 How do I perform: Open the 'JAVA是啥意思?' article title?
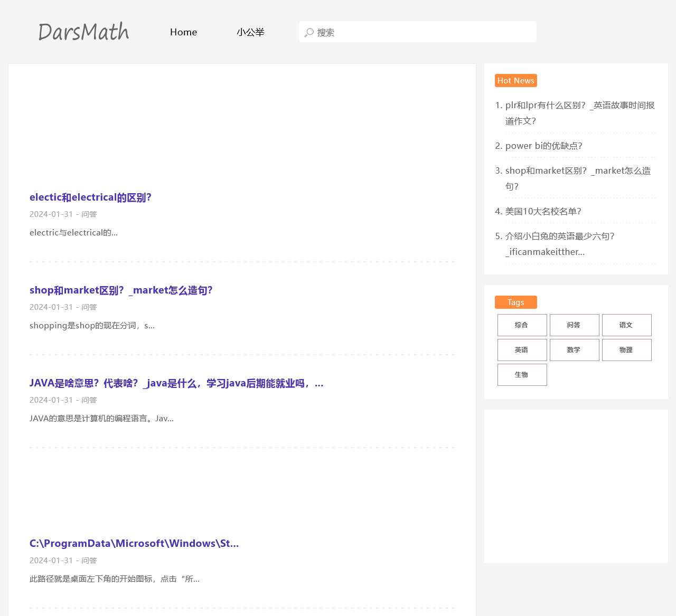(x=176, y=383)
